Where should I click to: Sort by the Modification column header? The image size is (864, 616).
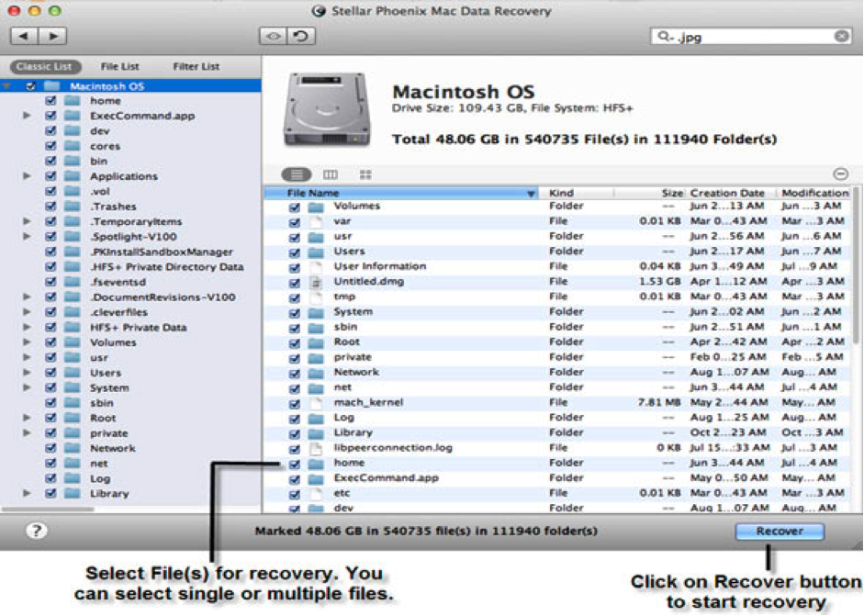814,193
